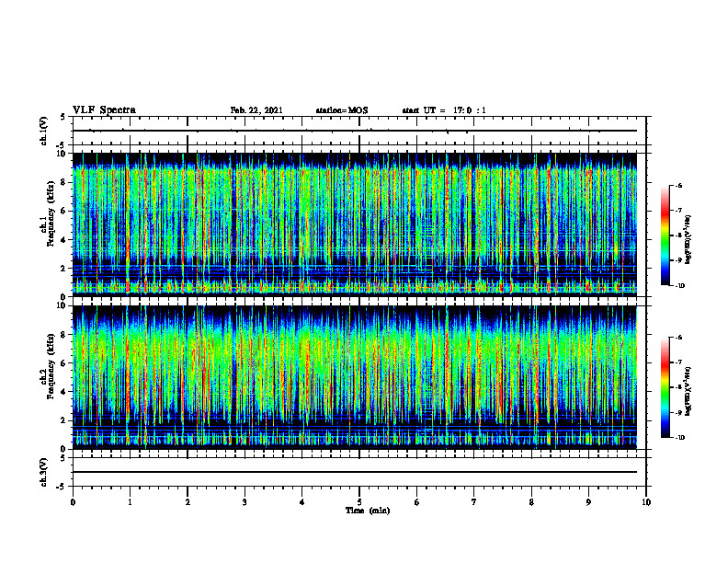Click the ch.1 voltage waveform trace

click(x=355, y=131)
